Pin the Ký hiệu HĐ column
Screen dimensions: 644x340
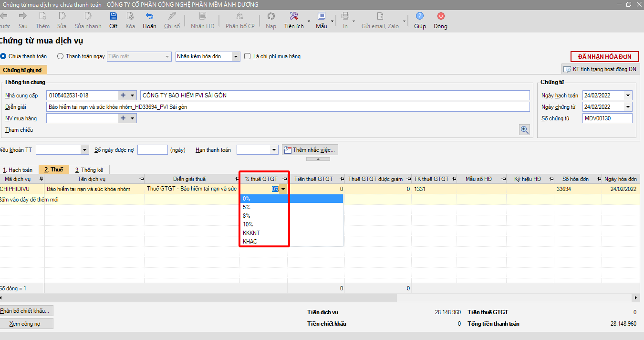coord(551,179)
